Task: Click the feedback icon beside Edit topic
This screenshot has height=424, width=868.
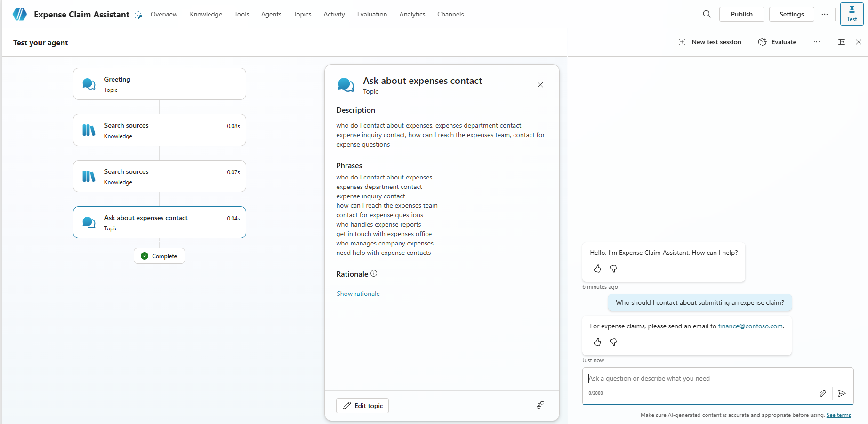Action: coord(540,405)
